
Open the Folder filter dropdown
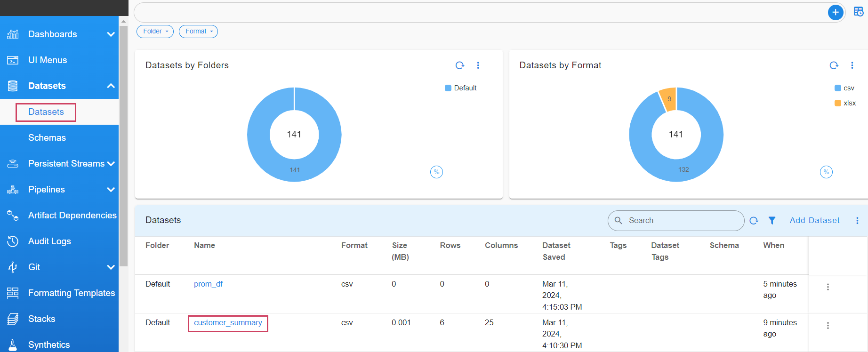(x=155, y=32)
